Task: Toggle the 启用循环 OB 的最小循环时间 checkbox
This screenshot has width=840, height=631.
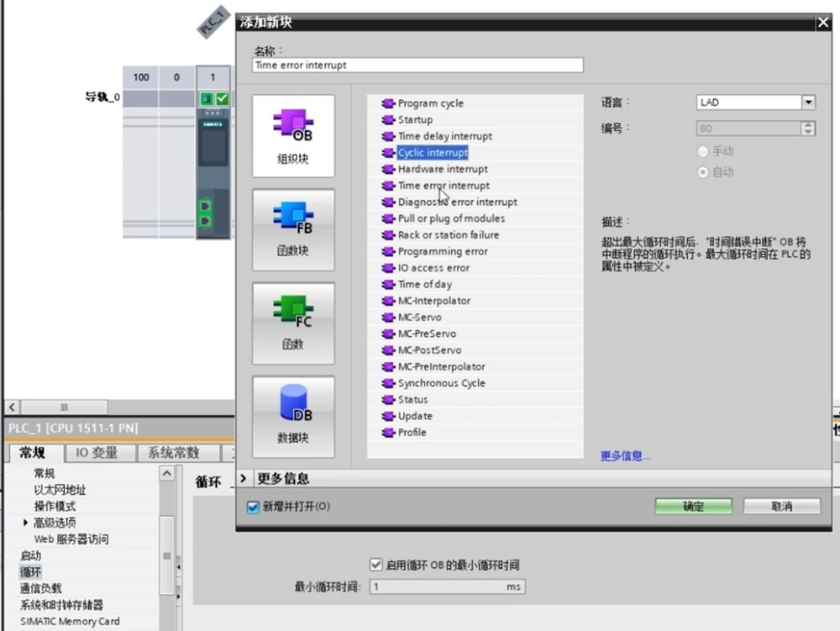Action: click(375, 565)
